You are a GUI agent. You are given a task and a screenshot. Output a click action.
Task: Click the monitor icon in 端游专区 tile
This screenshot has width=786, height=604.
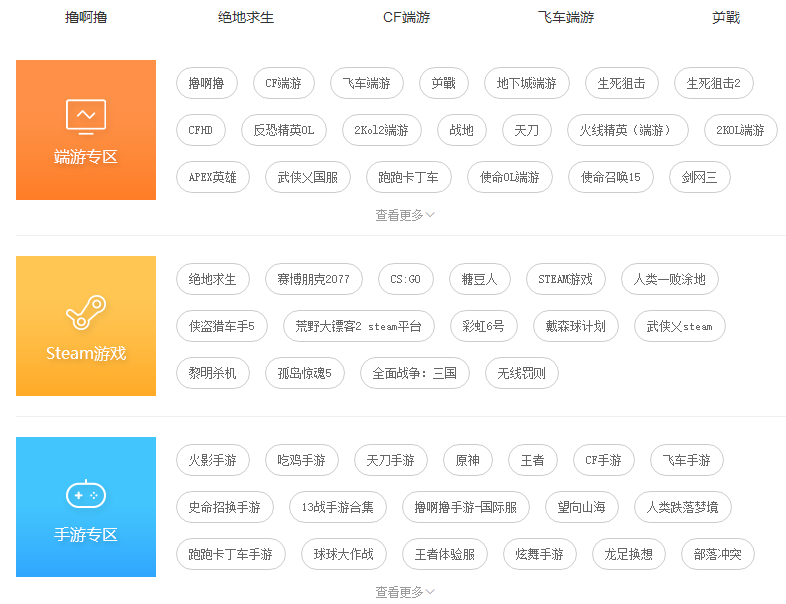86,117
